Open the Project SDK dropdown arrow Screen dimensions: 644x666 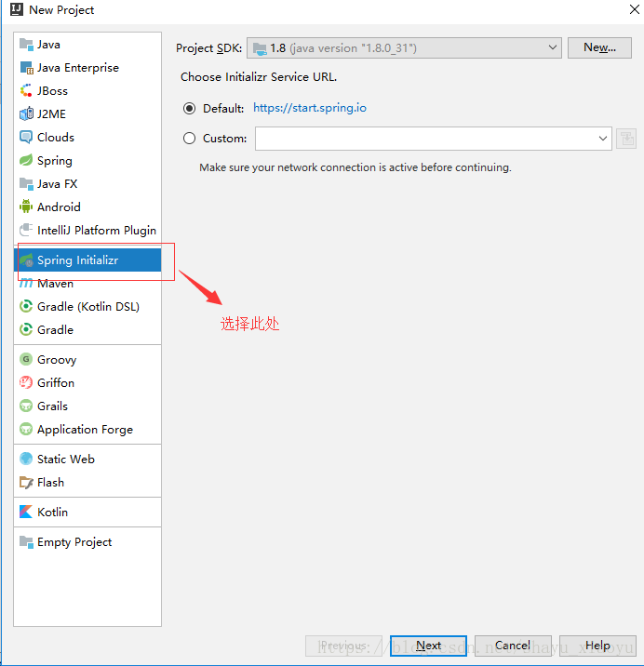(x=552, y=47)
